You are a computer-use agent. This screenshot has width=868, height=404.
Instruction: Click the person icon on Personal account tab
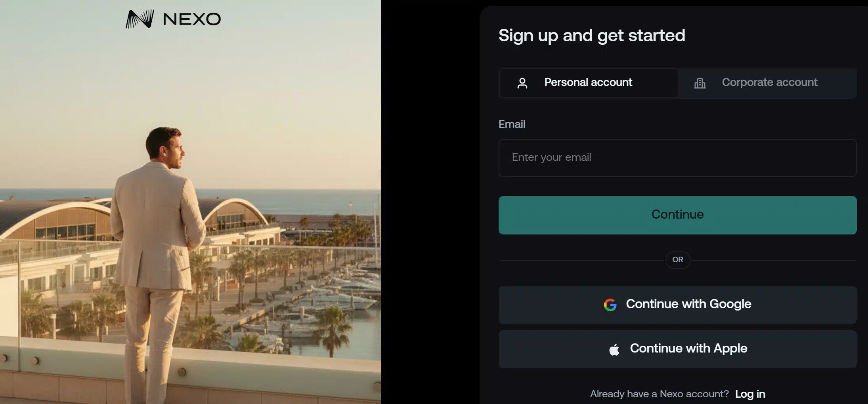click(523, 83)
